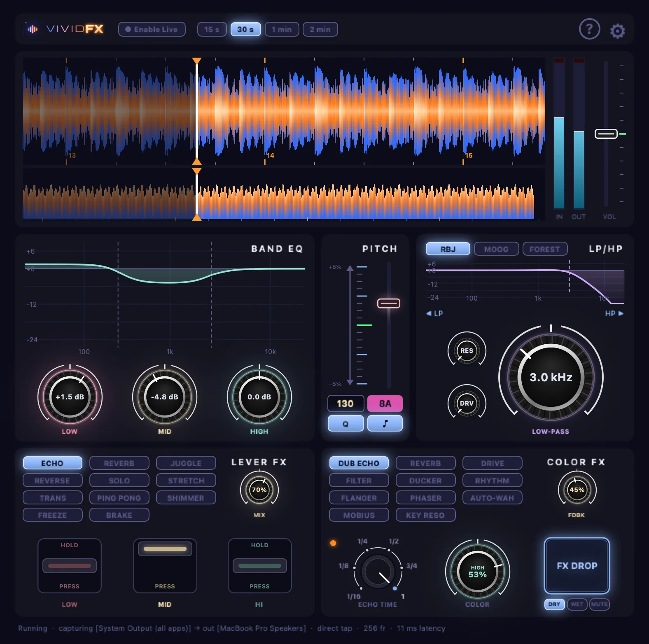Viewport: 649px width, 644px height.
Task: Select KEY RESO color effect
Action: tap(425, 515)
